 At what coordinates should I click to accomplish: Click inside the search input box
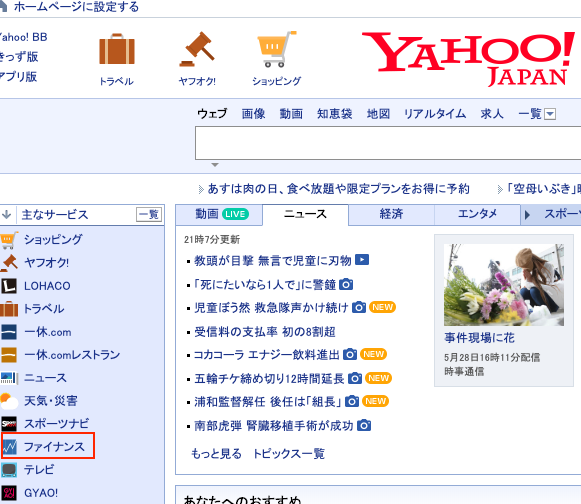point(388,143)
